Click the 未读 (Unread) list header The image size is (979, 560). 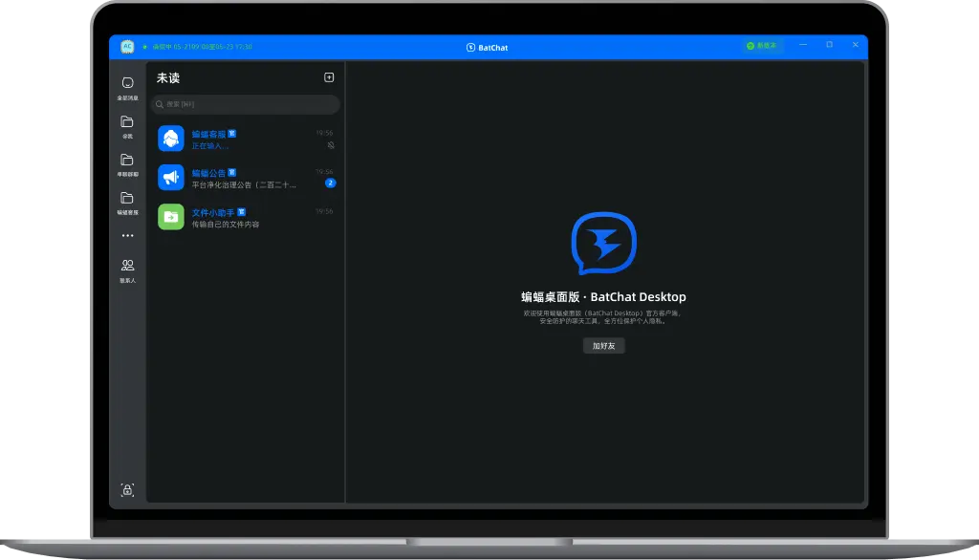tap(168, 78)
